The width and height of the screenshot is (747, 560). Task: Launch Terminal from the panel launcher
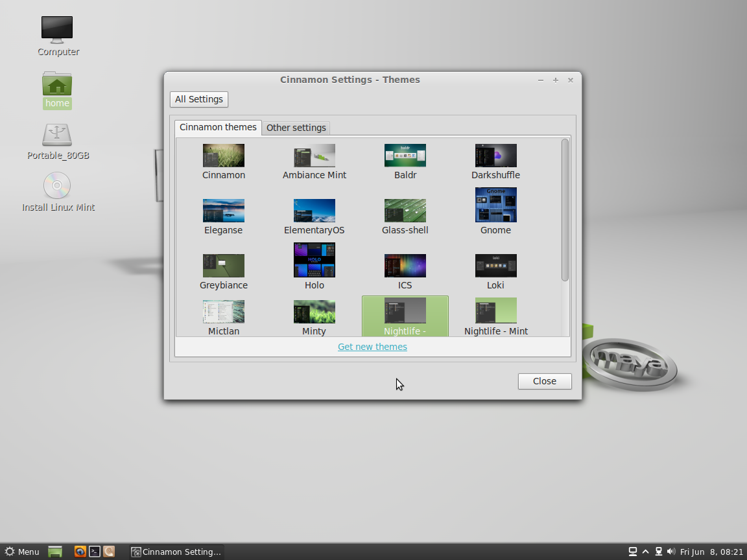[94, 552]
